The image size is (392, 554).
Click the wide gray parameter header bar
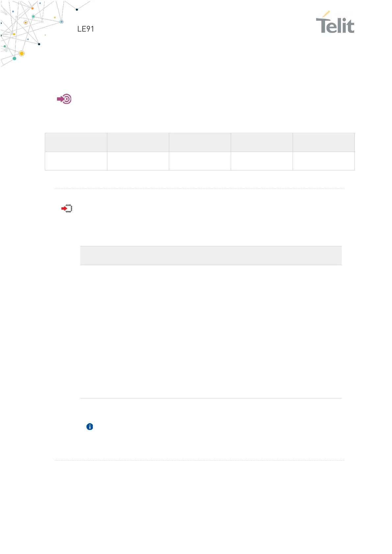pos(211,256)
